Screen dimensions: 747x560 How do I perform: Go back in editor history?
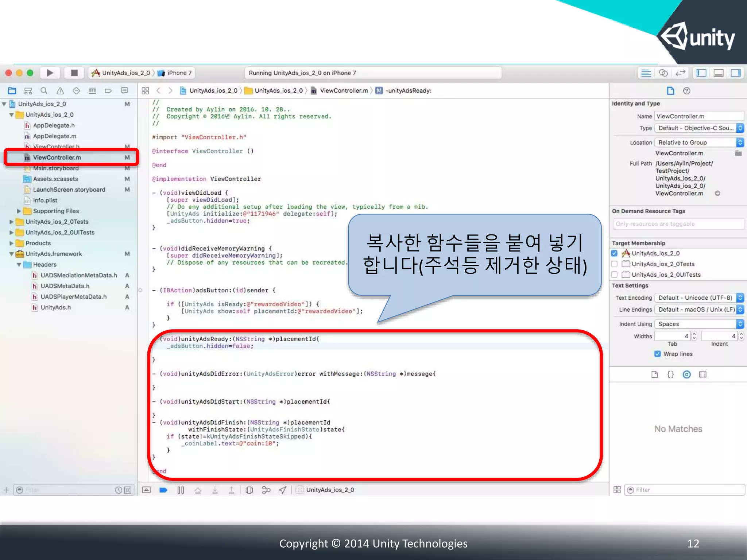click(158, 90)
